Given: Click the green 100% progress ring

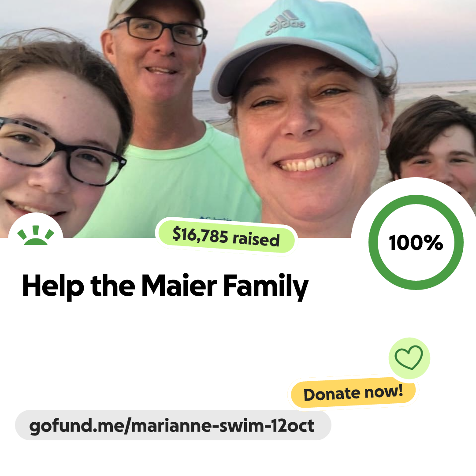Looking at the screenshot, I should (416, 242).
